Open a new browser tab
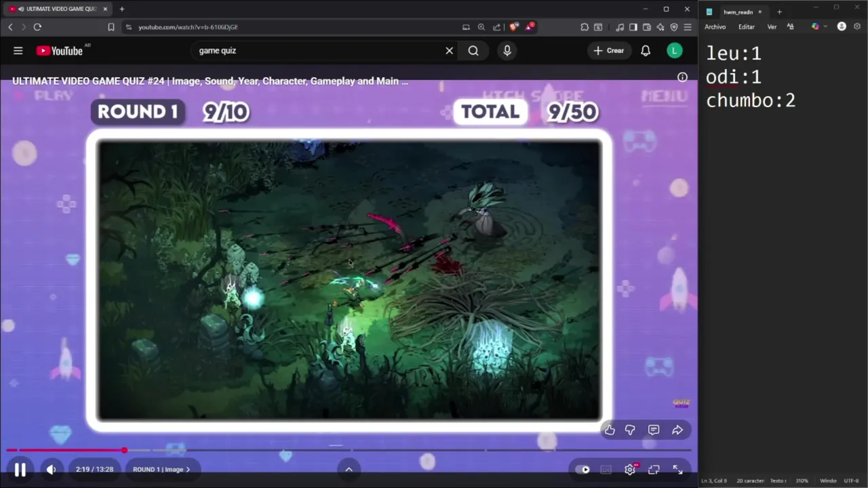Image resolution: width=868 pixels, height=488 pixels. click(x=122, y=9)
